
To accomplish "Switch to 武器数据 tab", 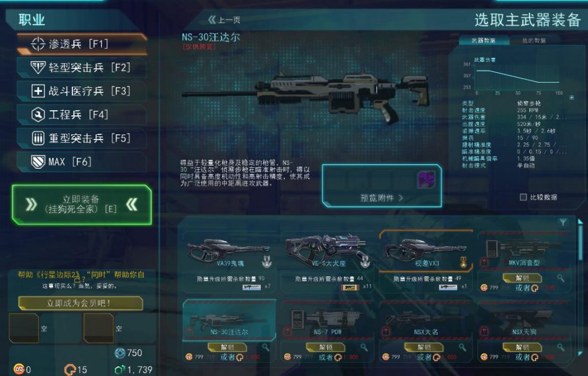I will 483,41.
